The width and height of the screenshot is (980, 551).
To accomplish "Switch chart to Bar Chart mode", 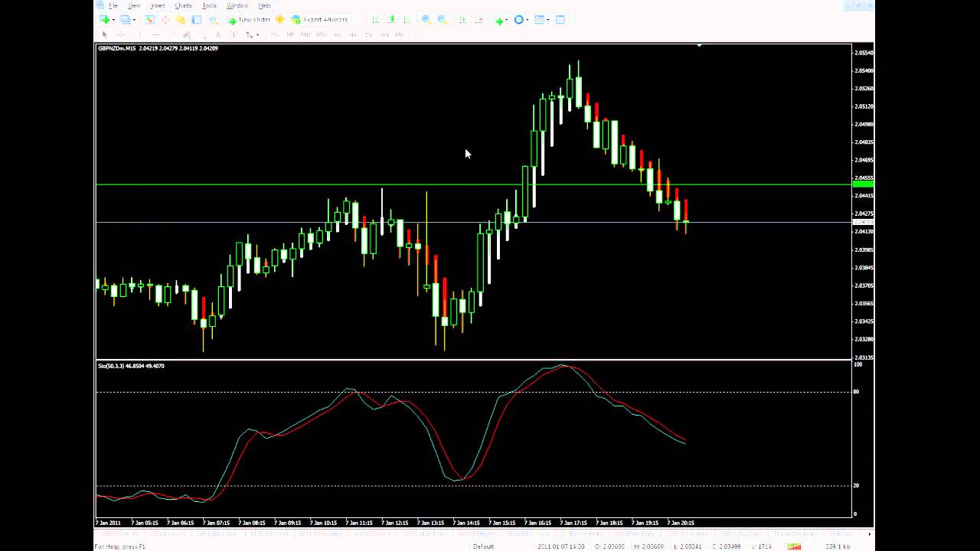I will coord(375,19).
